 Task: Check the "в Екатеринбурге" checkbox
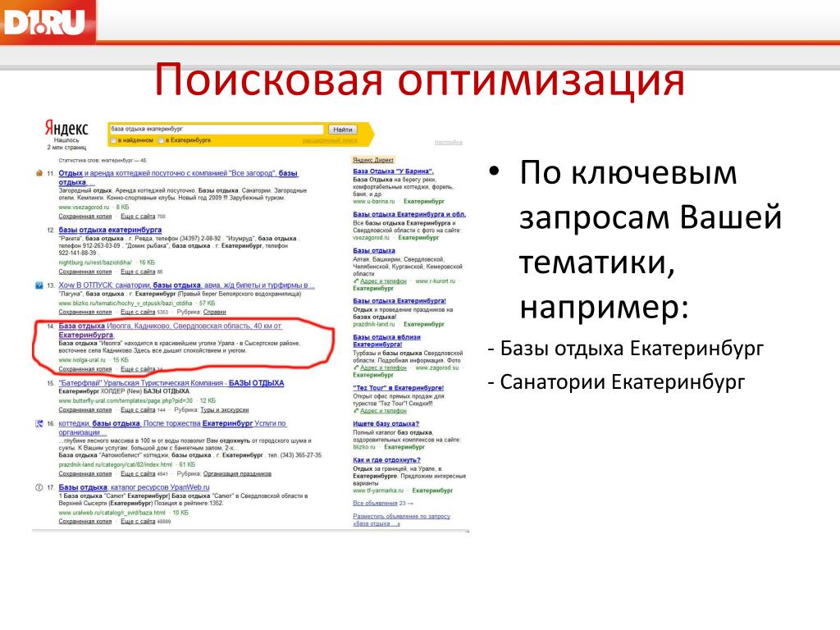161,140
